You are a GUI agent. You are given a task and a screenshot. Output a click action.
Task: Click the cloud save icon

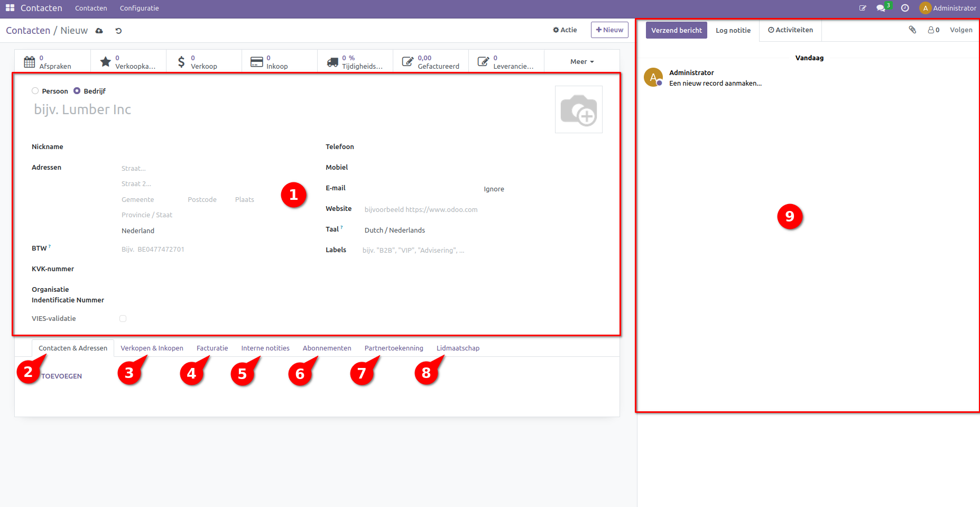[x=99, y=31]
